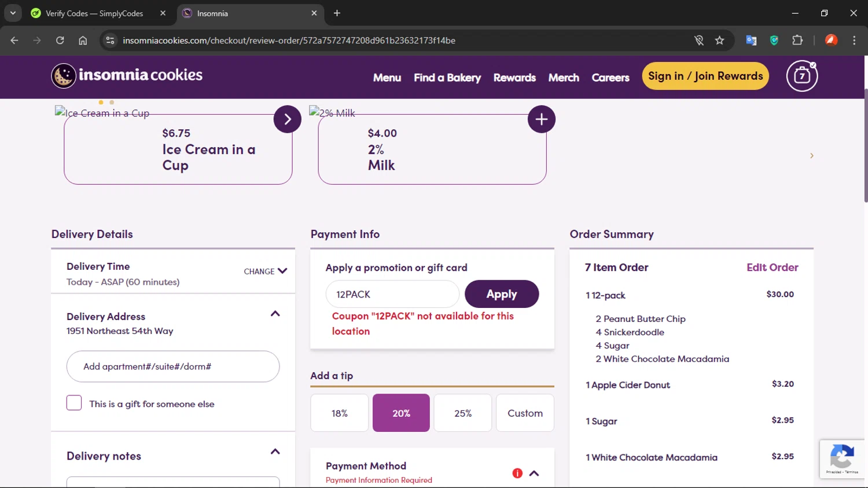
Task: Click the Today - ASAP (60 minutes) text
Action: (123, 282)
